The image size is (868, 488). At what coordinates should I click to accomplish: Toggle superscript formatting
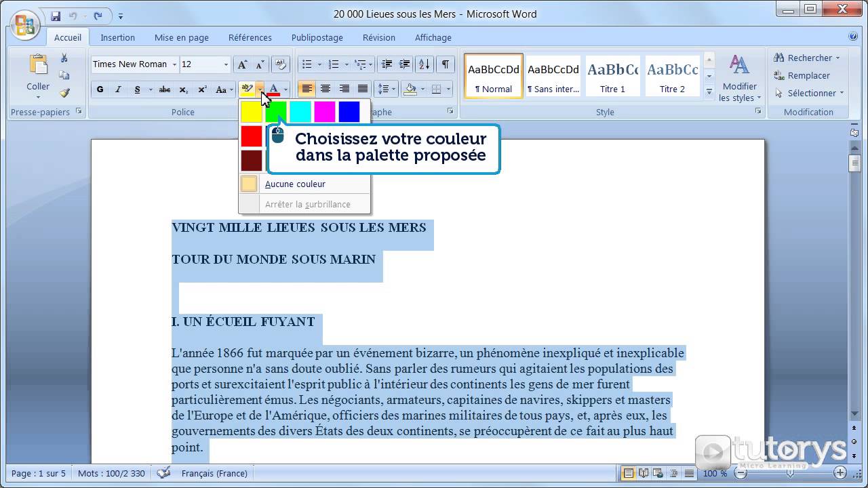(x=202, y=89)
